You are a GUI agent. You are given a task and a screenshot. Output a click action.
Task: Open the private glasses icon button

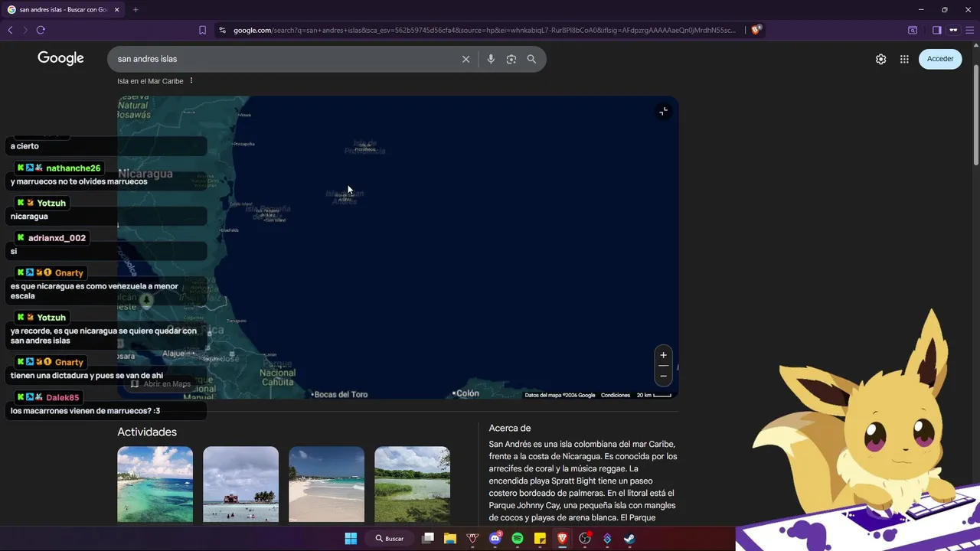click(953, 30)
